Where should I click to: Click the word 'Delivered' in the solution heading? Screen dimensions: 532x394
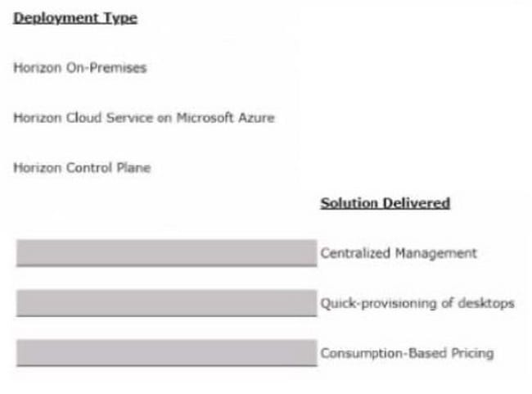pos(417,203)
